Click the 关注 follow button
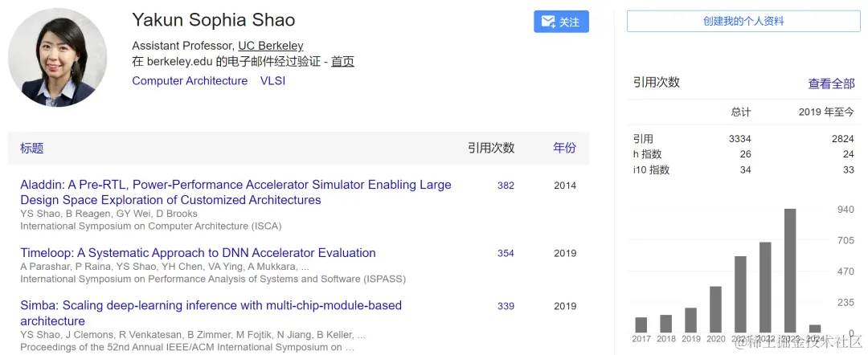868x355 pixels. click(561, 22)
